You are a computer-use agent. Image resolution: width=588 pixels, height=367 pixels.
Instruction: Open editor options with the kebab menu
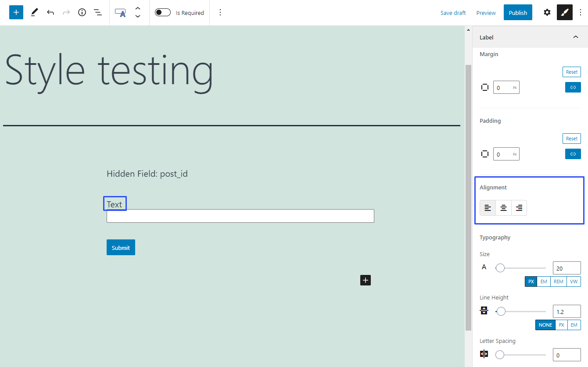tap(581, 12)
